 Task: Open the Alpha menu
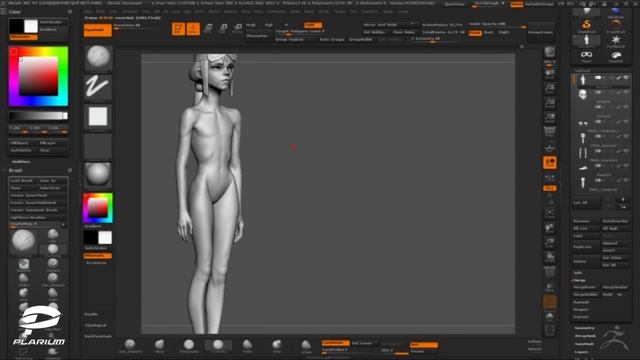88,11
